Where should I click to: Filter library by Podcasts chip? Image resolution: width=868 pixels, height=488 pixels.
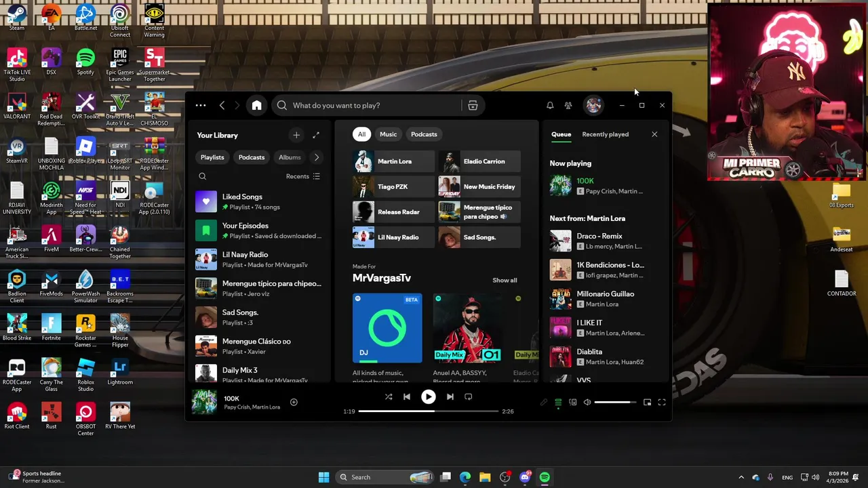(x=252, y=157)
